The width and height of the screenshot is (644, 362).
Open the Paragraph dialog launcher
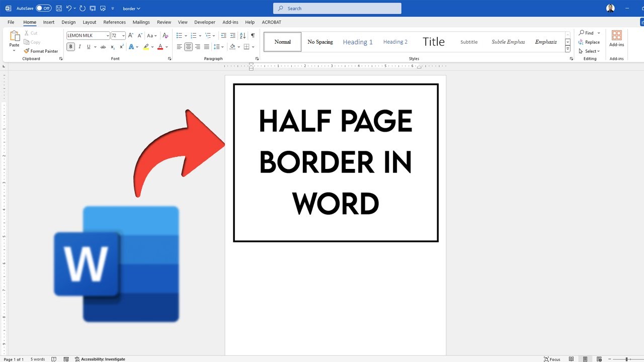click(257, 59)
